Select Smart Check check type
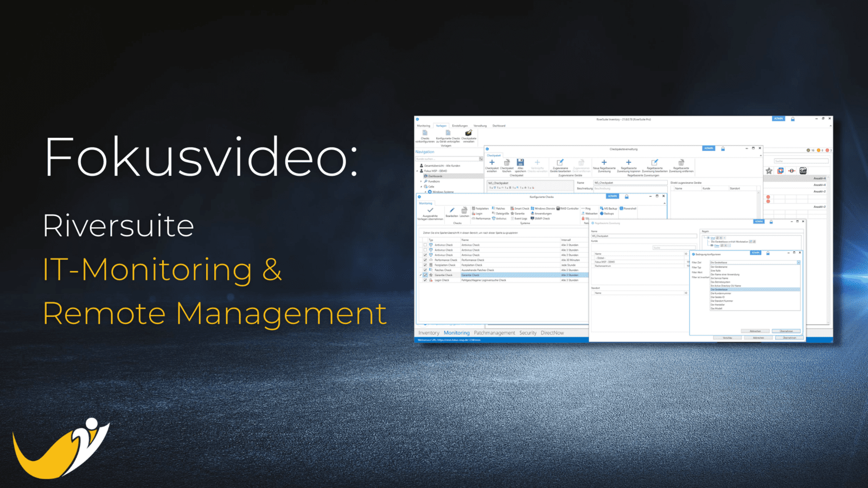Screen dimensions: 868x488 520,208
